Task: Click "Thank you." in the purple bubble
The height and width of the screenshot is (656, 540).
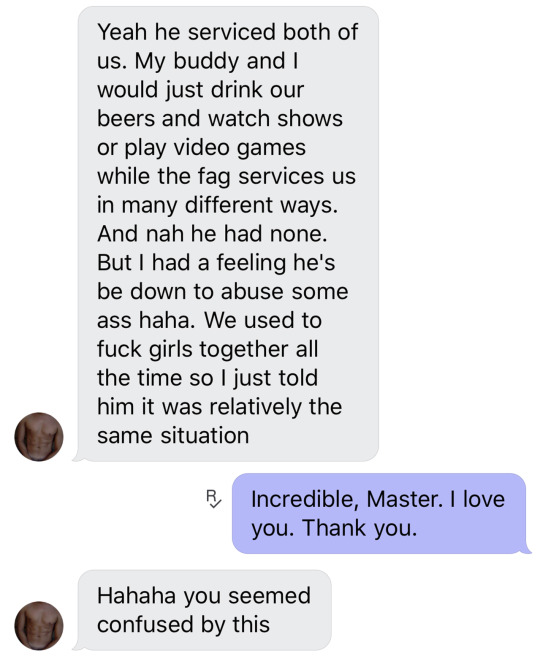Action: [x=359, y=528]
